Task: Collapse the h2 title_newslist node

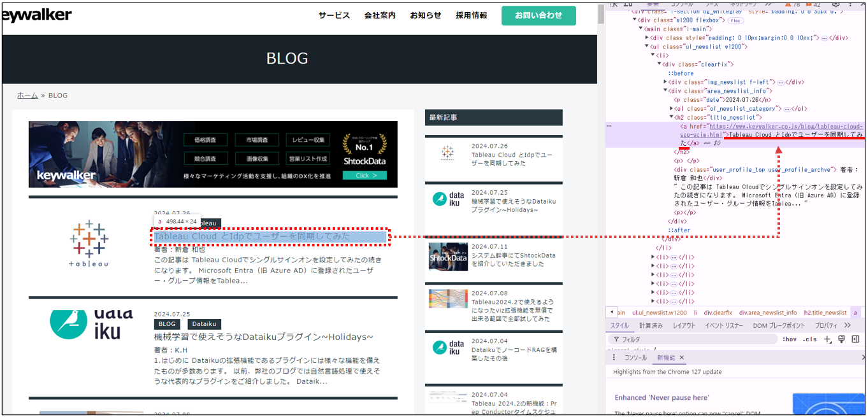Action: (x=672, y=118)
